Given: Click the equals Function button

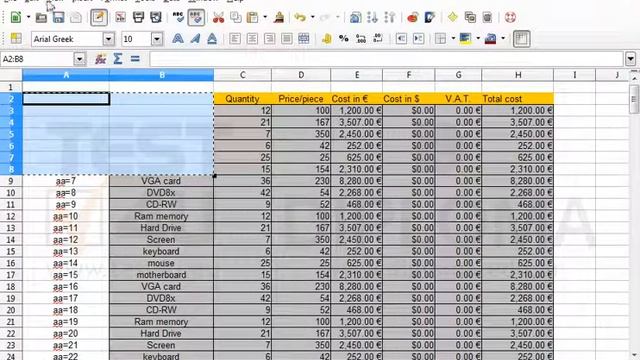Looking at the screenshot, I should 135,59.
